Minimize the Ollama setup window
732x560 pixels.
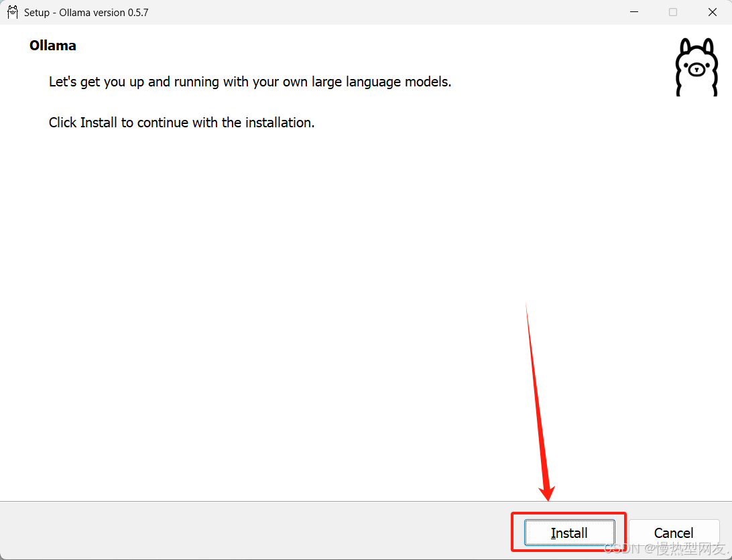click(634, 12)
